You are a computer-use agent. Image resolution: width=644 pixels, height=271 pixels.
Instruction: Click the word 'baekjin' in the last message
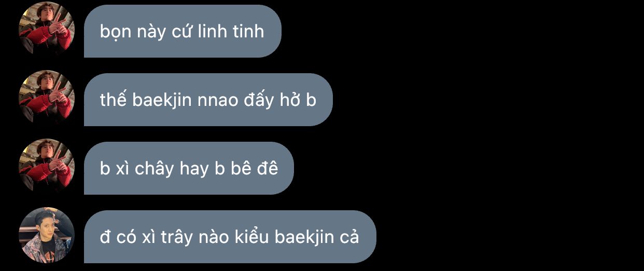pos(305,237)
